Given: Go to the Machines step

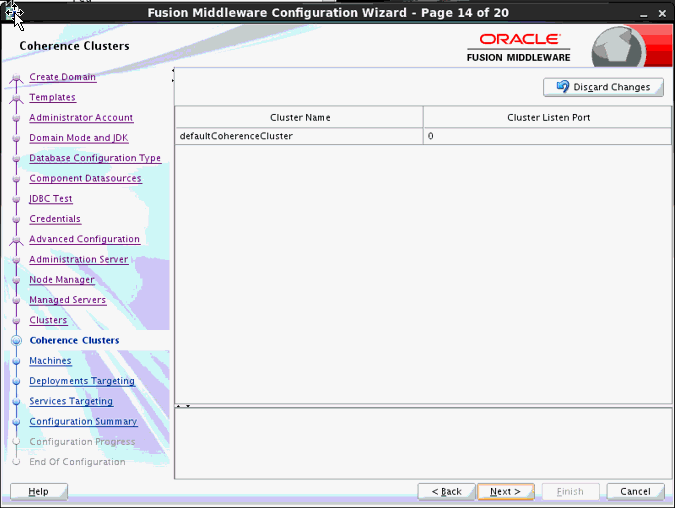Looking at the screenshot, I should [50, 361].
